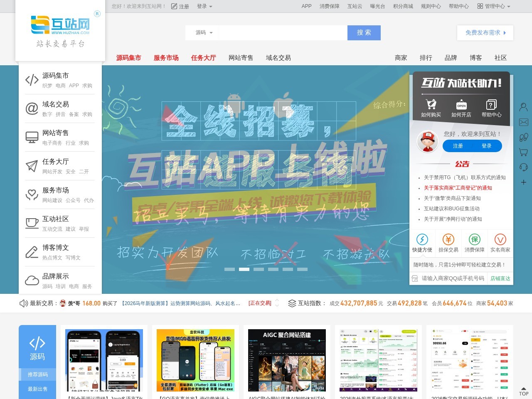Select the 域名交易 navigation tab
The image size is (532, 399).
278,58
